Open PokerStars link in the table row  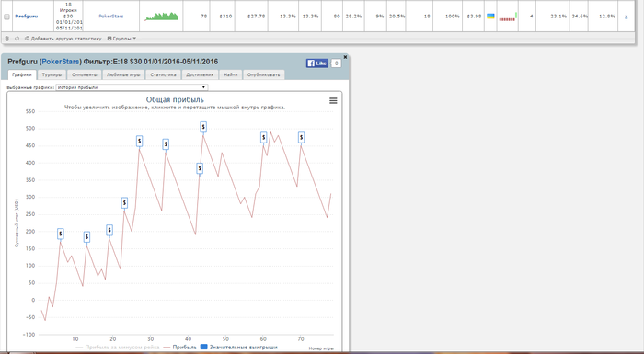click(x=111, y=16)
